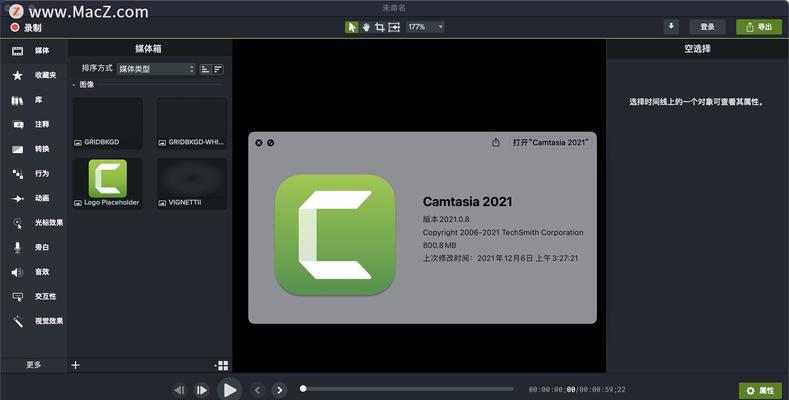This screenshot has width=789, height=400.
Task: Open the canvas zoom 177% dropdown
Action: coord(425,27)
